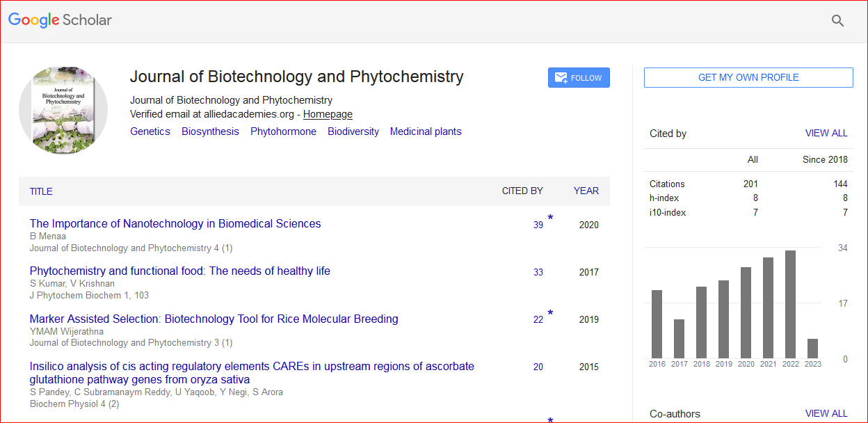Viewport: 868px width, 423px height.
Task: Click Get My Own Profile button
Action: [748, 77]
